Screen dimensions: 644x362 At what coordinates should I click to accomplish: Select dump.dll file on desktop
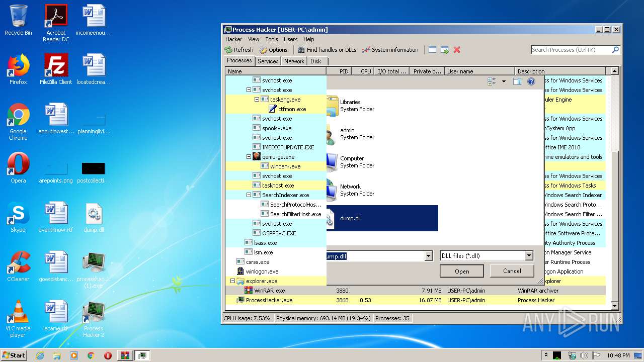(x=94, y=217)
